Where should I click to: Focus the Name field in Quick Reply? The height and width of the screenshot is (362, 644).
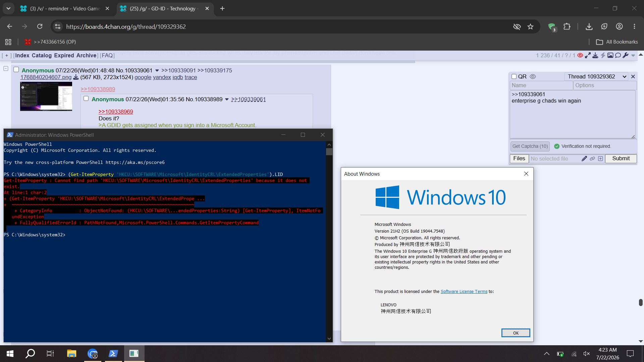coord(541,85)
